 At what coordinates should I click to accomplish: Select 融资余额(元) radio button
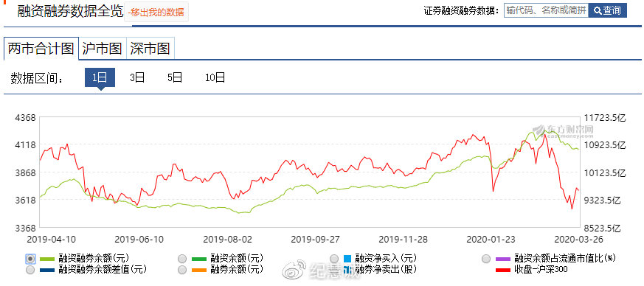[x=183, y=259]
